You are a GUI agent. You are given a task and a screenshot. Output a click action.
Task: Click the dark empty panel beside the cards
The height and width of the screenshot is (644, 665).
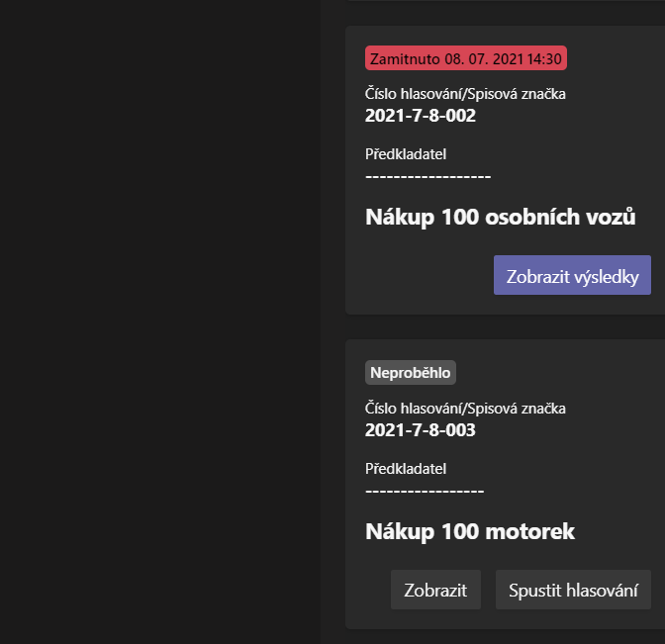(x=160, y=322)
